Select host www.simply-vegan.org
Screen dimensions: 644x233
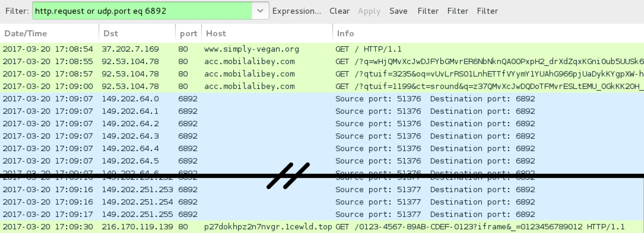point(251,49)
